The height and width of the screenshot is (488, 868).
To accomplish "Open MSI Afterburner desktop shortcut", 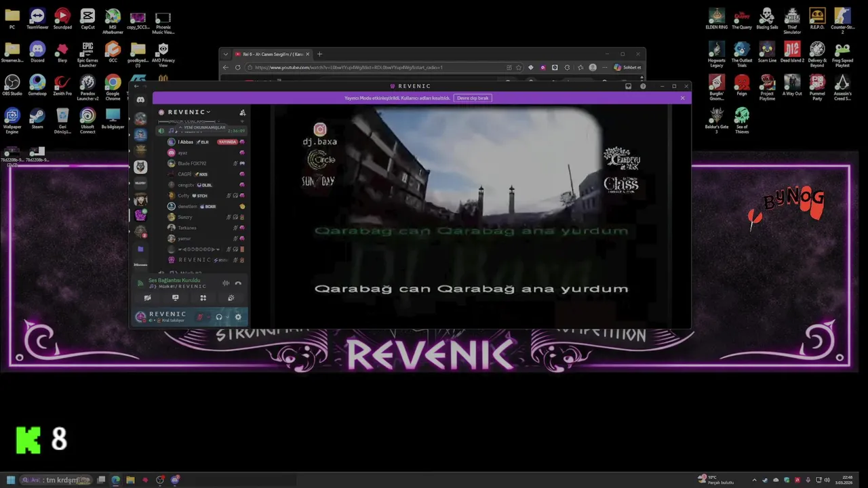I will pos(113,20).
